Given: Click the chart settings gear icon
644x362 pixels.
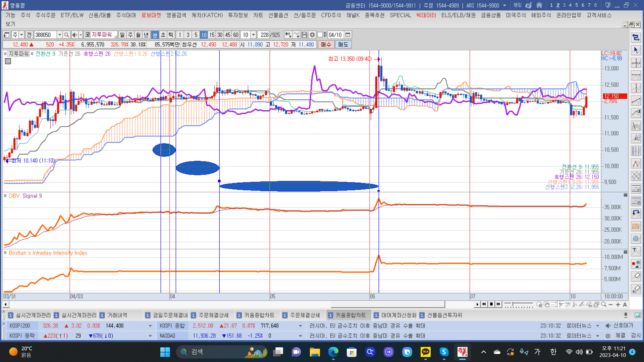Looking at the screenshot, I should [x=312, y=35].
